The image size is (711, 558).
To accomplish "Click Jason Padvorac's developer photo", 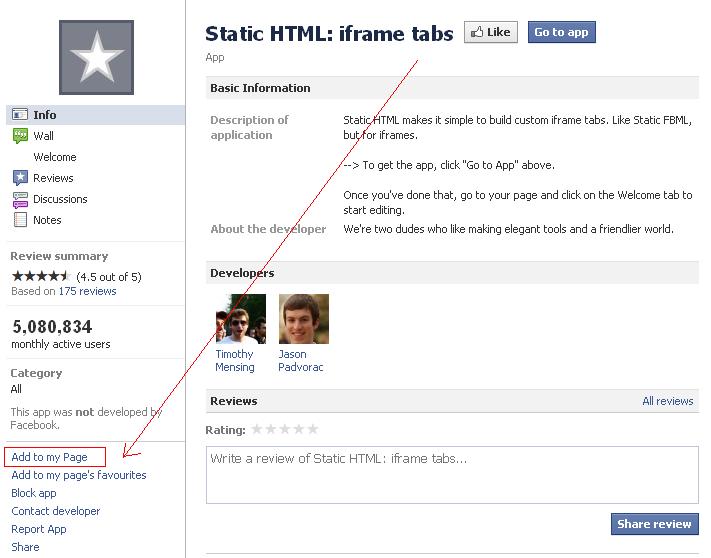I will coord(304,319).
